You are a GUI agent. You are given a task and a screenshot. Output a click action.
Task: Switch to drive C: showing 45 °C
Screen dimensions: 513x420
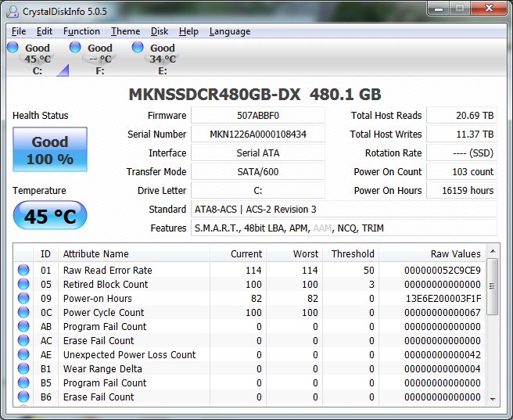[38, 59]
